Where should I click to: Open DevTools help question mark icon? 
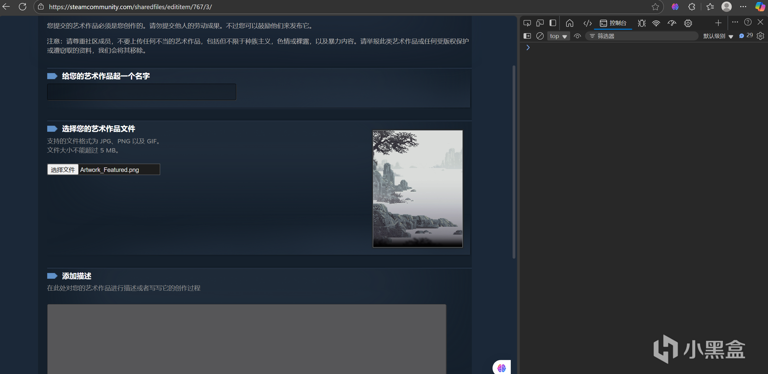click(x=748, y=22)
